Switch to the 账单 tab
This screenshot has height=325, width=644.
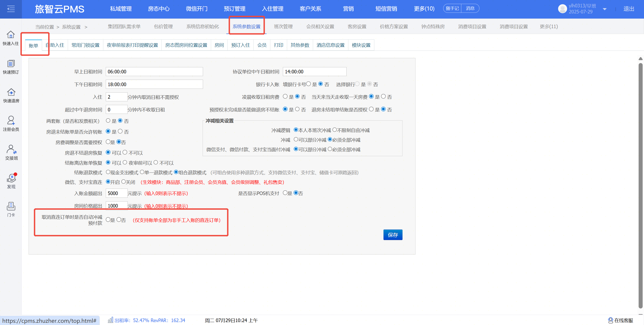[x=34, y=45]
